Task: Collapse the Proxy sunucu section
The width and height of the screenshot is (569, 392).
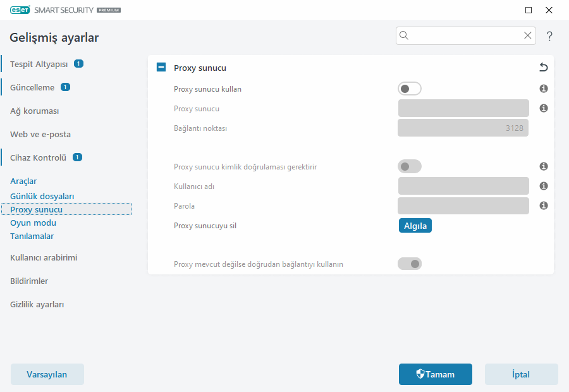Action: tap(161, 67)
